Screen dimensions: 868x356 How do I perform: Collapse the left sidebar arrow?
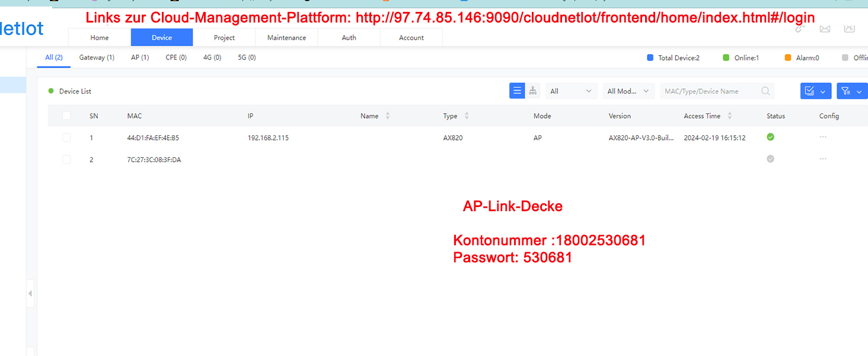tap(30, 293)
